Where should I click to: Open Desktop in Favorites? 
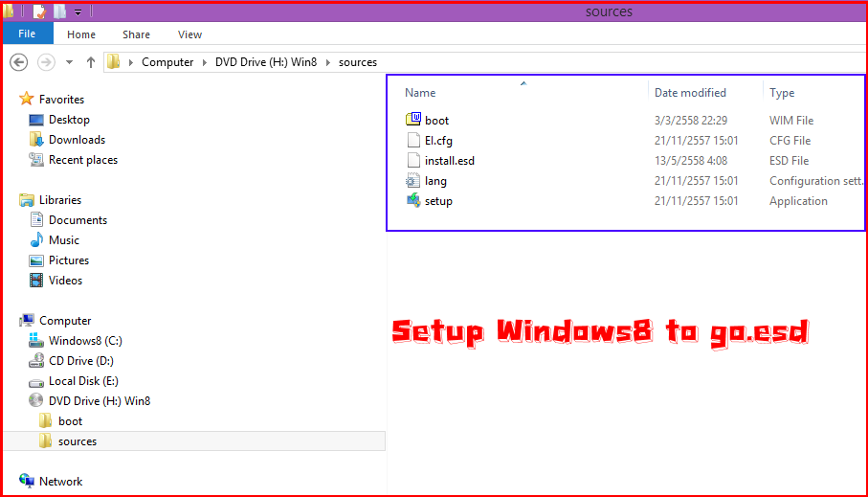(69, 119)
